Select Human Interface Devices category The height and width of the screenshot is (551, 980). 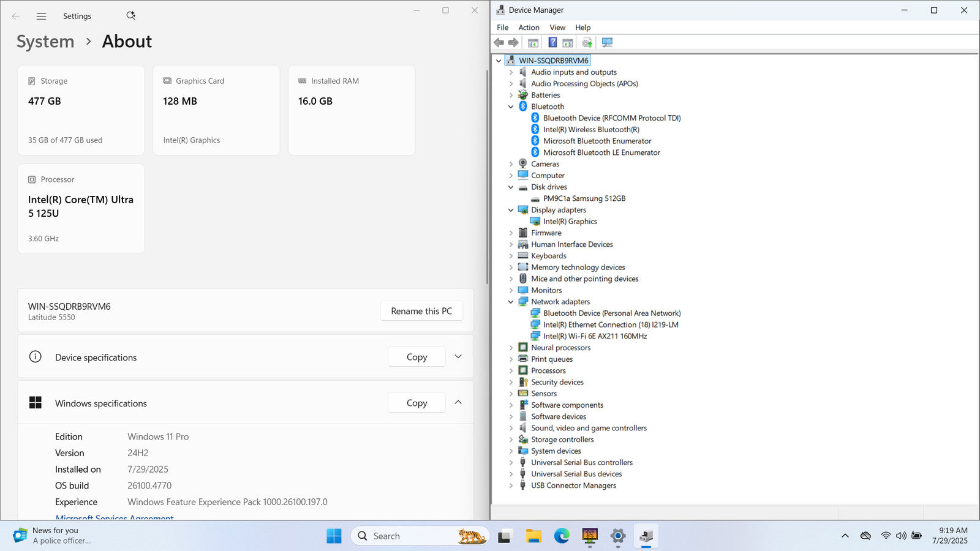571,244
